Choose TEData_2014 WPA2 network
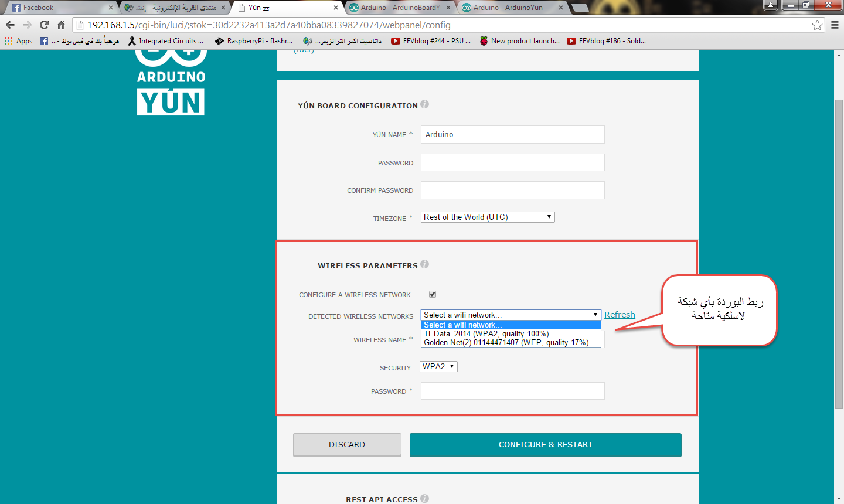The image size is (844, 504). 511,334
